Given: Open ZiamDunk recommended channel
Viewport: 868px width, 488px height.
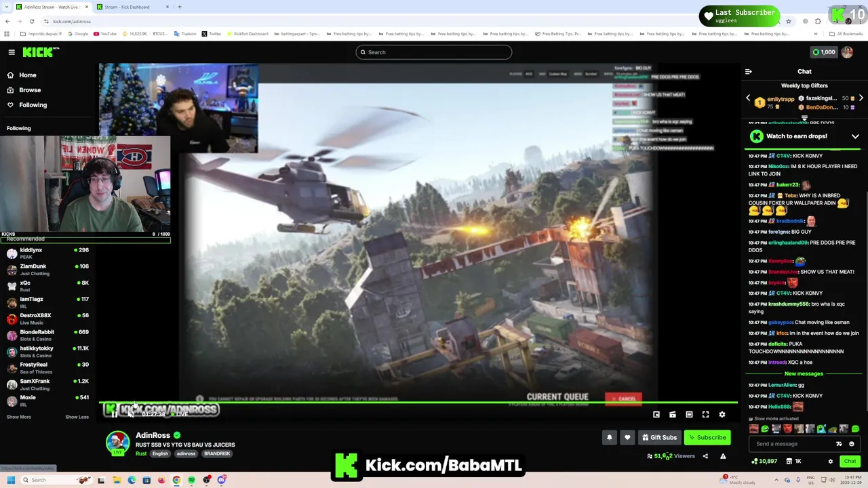Looking at the screenshot, I should (47, 270).
